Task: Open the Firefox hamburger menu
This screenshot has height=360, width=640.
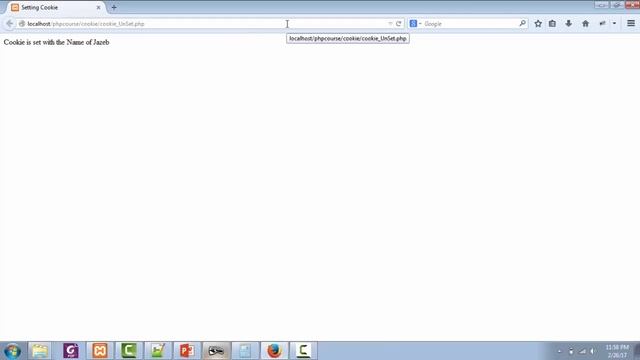Action: (x=631, y=24)
